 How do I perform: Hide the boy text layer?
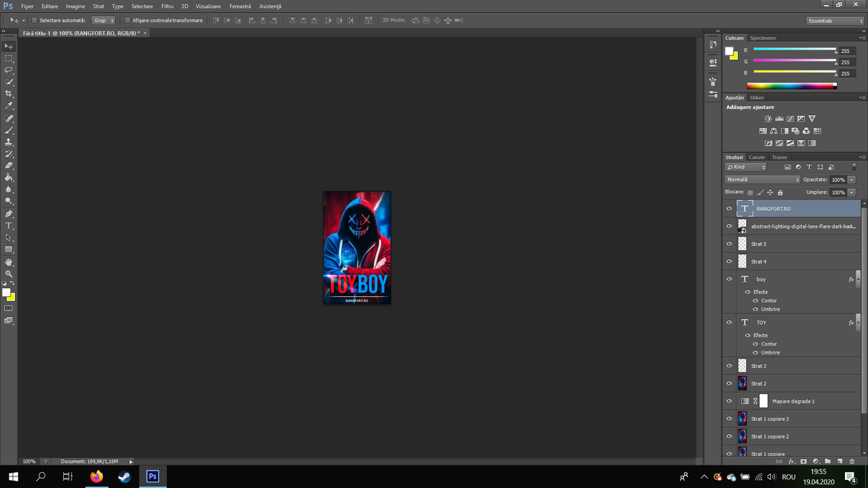coord(730,279)
